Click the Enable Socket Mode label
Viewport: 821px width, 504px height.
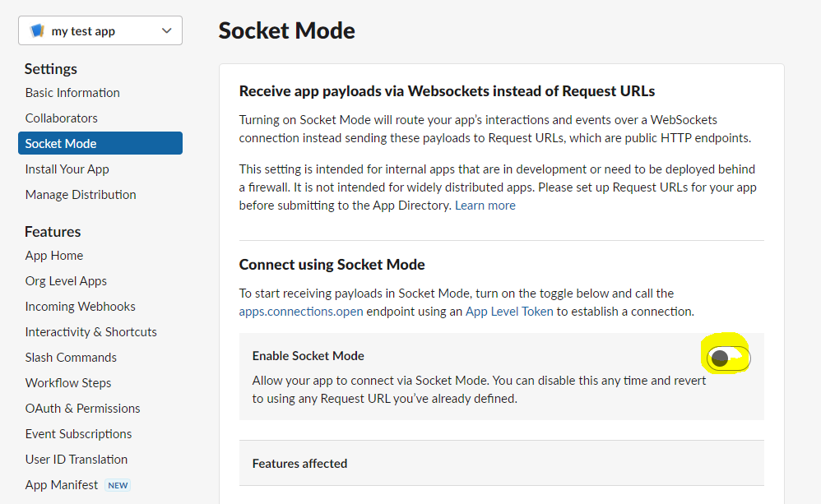(x=308, y=356)
